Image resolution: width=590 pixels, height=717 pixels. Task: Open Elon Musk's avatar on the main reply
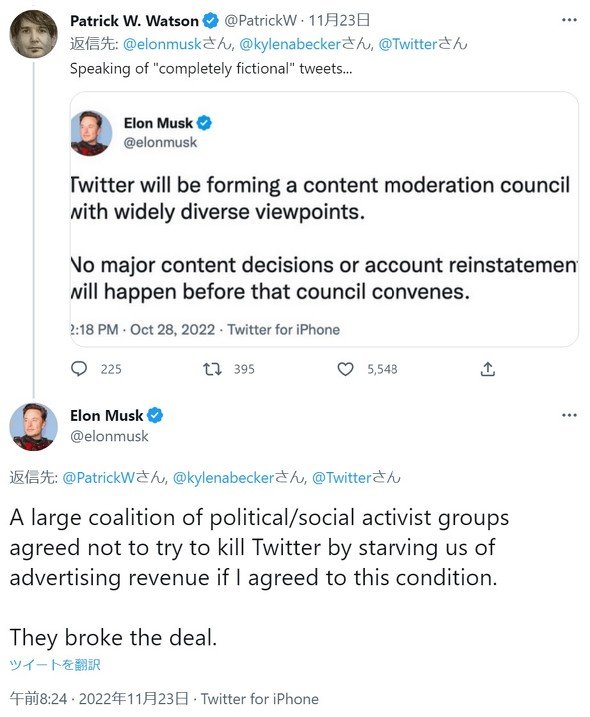[33, 427]
